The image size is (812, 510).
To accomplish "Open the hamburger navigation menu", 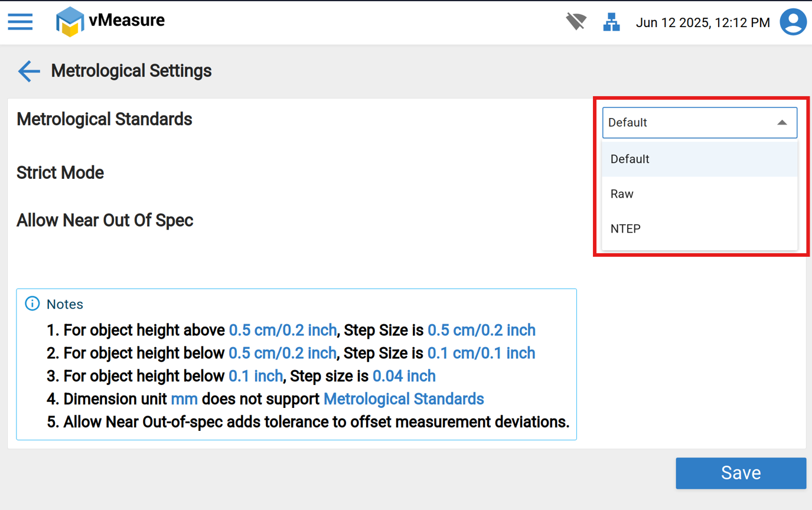I will click(20, 22).
